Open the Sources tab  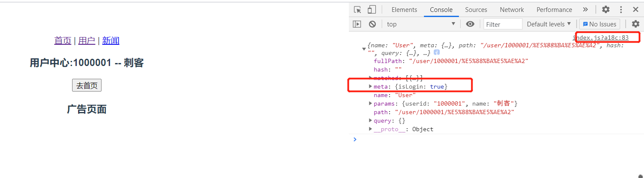coord(476,10)
